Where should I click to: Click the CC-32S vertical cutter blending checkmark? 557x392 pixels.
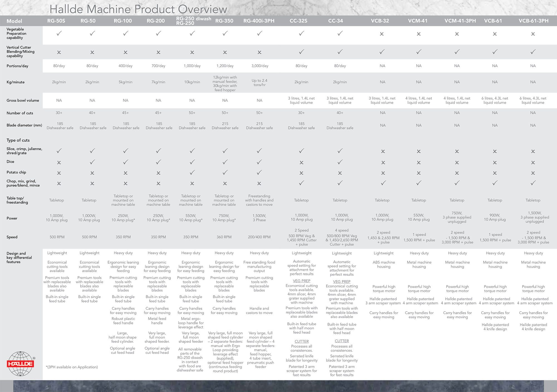[301, 52]
